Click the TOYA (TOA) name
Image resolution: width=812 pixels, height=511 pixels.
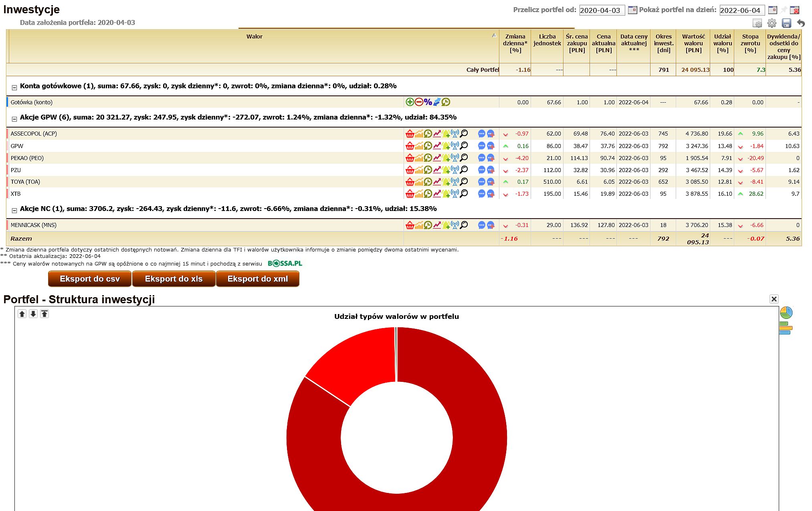point(25,182)
